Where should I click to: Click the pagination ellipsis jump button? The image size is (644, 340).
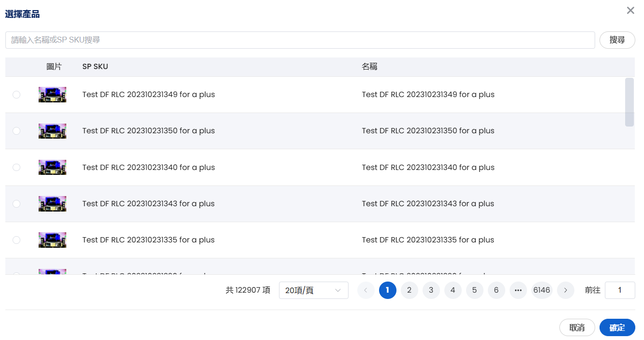click(x=518, y=290)
